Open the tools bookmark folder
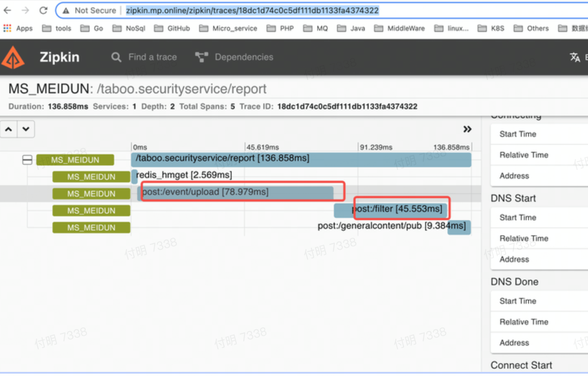This screenshot has width=588, height=376. [x=57, y=28]
